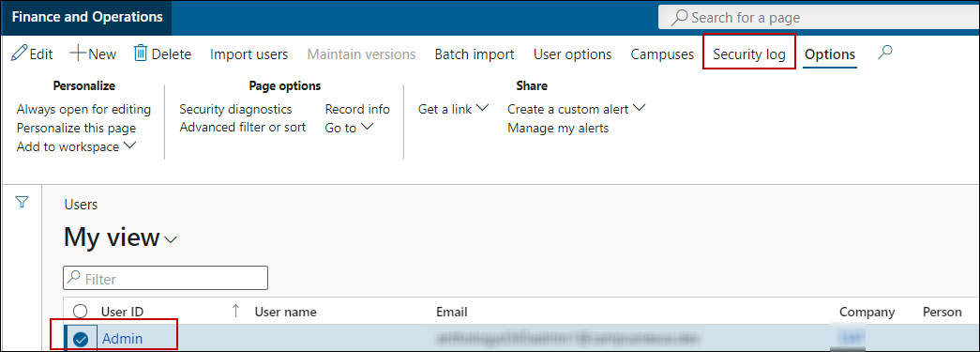The width and height of the screenshot is (980, 352).
Task: Click the User ID sort arrow
Action: (x=235, y=311)
